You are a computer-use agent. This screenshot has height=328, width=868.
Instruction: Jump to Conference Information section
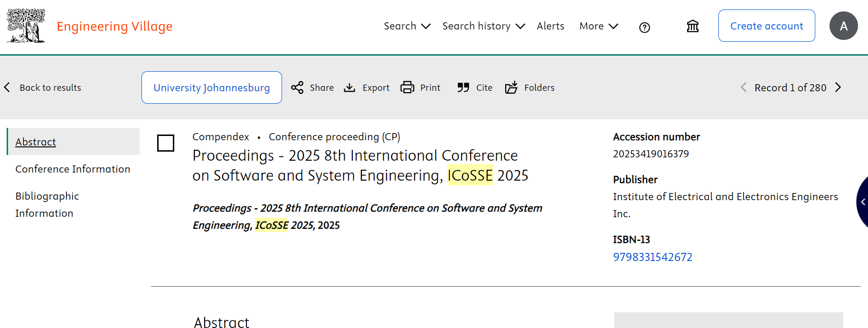tap(73, 169)
